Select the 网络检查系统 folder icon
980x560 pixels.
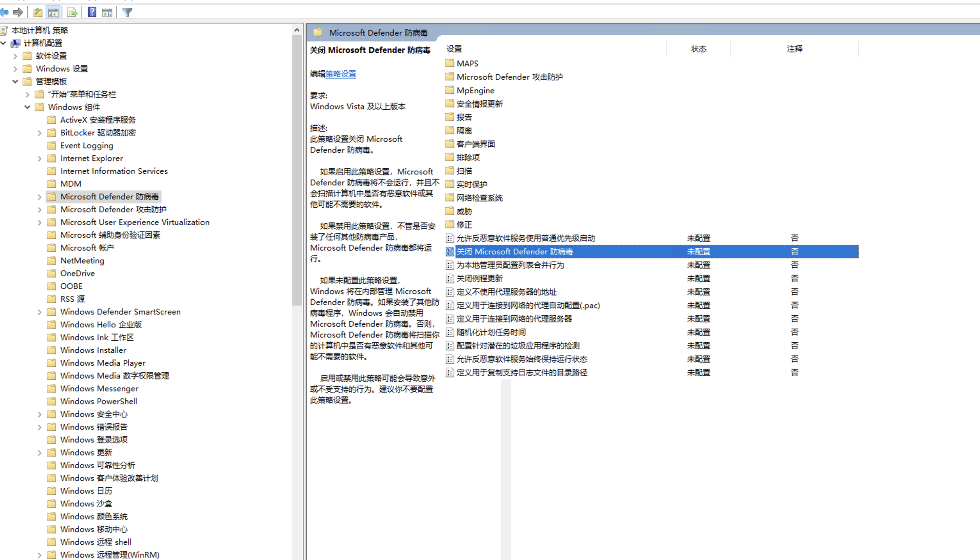click(449, 197)
